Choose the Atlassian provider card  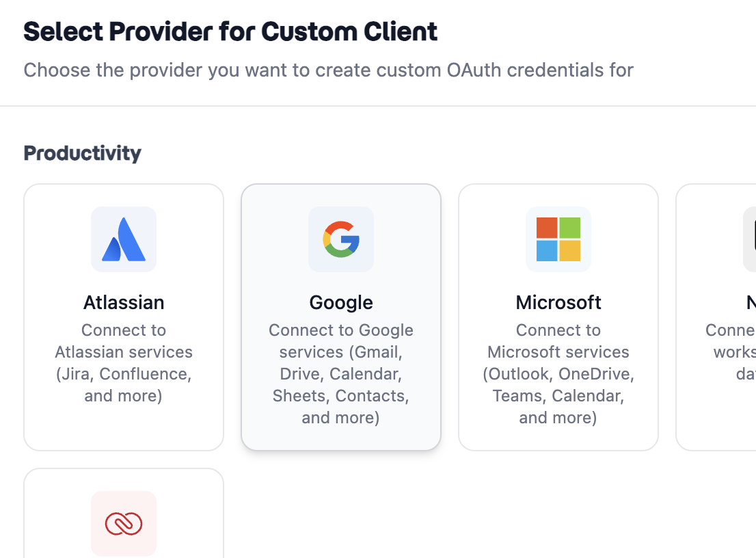123,317
